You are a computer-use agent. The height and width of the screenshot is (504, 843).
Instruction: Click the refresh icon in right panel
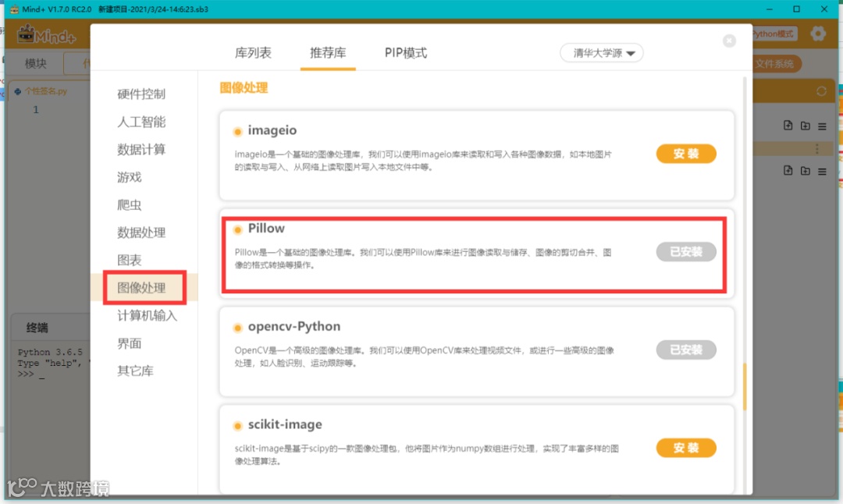click(x=821, y=91)
